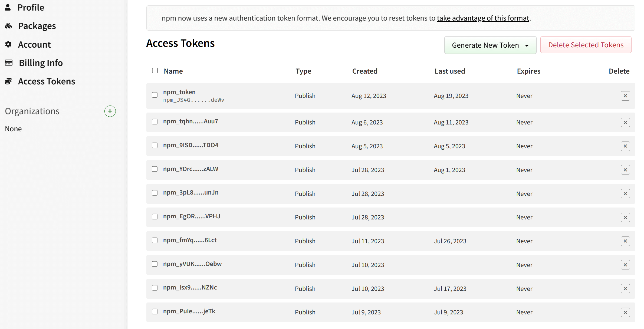Image resolution: width=644 pixels, height=329 pixels.
Task: Click the X icon on npm_Pule......jeTk row
Action: pos(625,312)
